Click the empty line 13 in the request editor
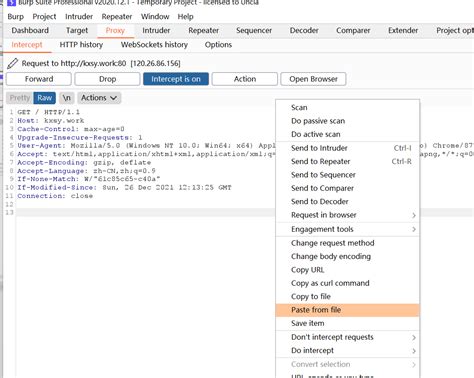This screenshot has width=474, height=378. click(146, 213)
